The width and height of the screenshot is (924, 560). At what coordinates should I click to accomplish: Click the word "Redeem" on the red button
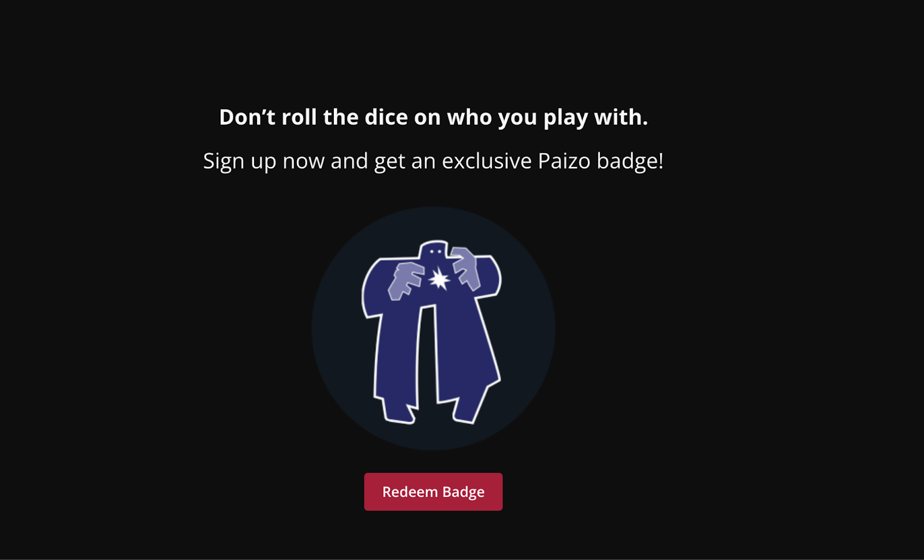[x=410, y=492]
